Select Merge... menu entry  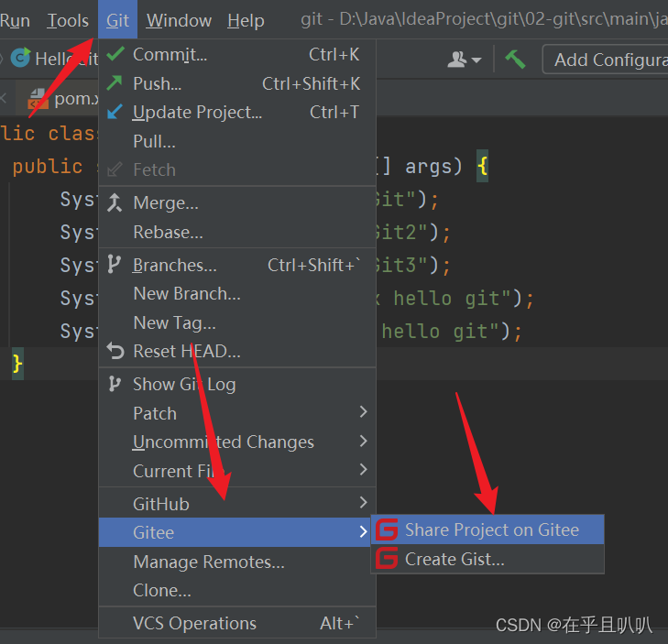237,202
